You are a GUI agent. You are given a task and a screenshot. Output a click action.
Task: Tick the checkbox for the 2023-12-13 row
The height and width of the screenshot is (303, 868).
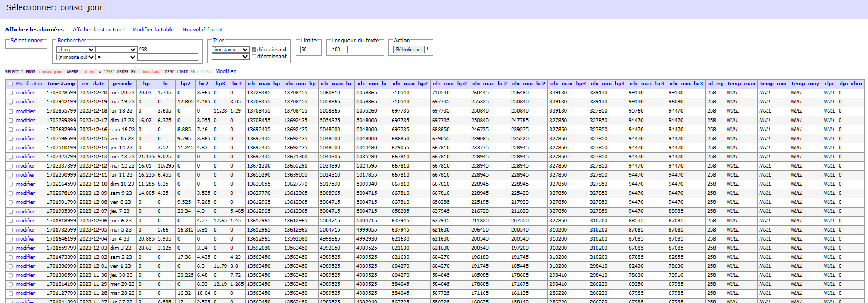click(11, 157)
